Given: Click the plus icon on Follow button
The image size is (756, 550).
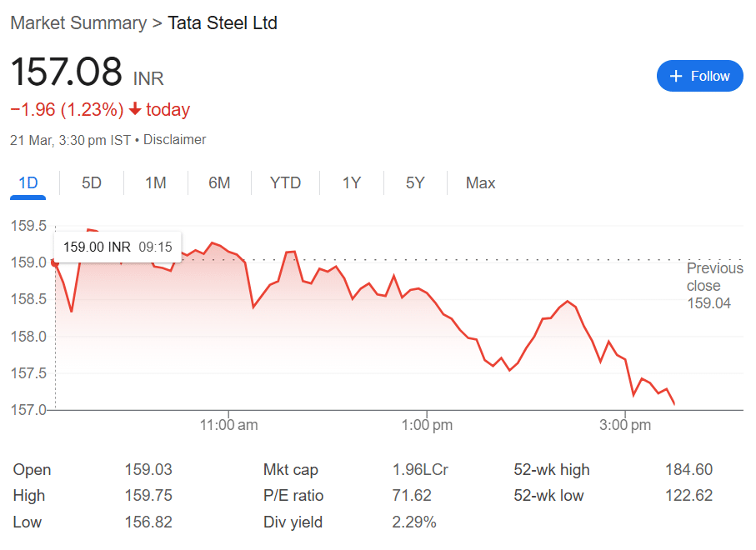Looking at the screenshot, I should (676, 76).
